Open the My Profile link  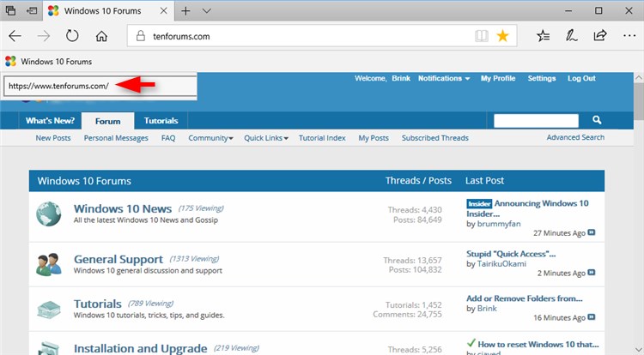[498, 78]
